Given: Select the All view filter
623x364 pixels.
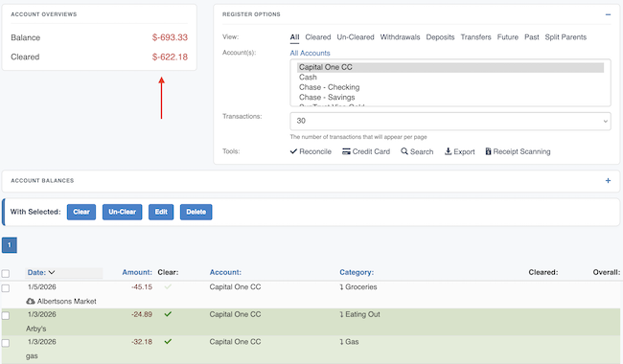Looking at the screenshot, I should (x=294, y=37).
